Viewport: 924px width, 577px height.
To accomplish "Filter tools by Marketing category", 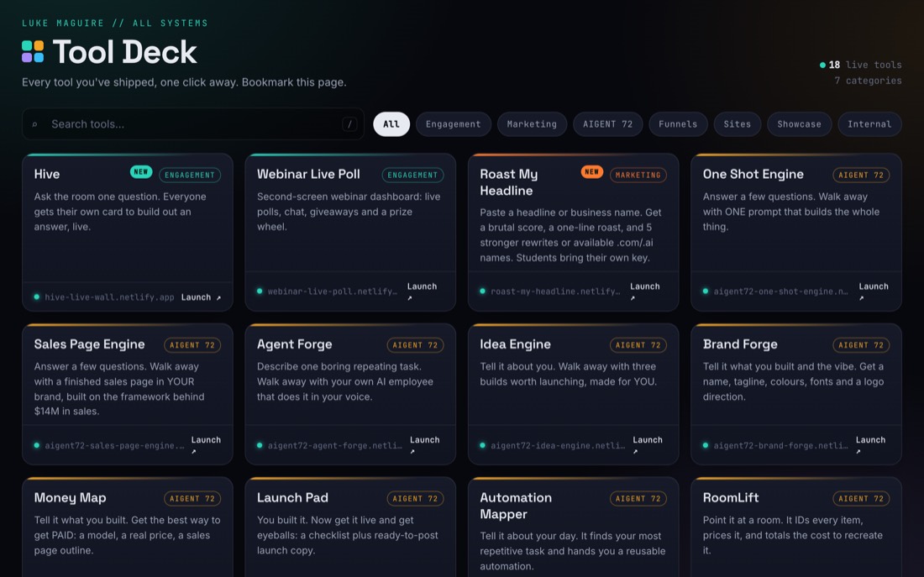I will 532,124.
